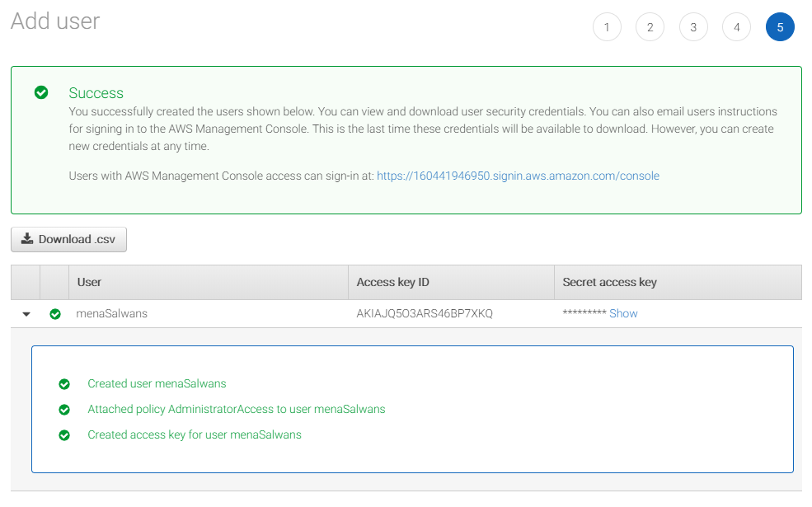Image resolution: width=812 pixels, height=507 pixels.
Task: Click the menaSalwans user name cell
Action: pos(112,313)
